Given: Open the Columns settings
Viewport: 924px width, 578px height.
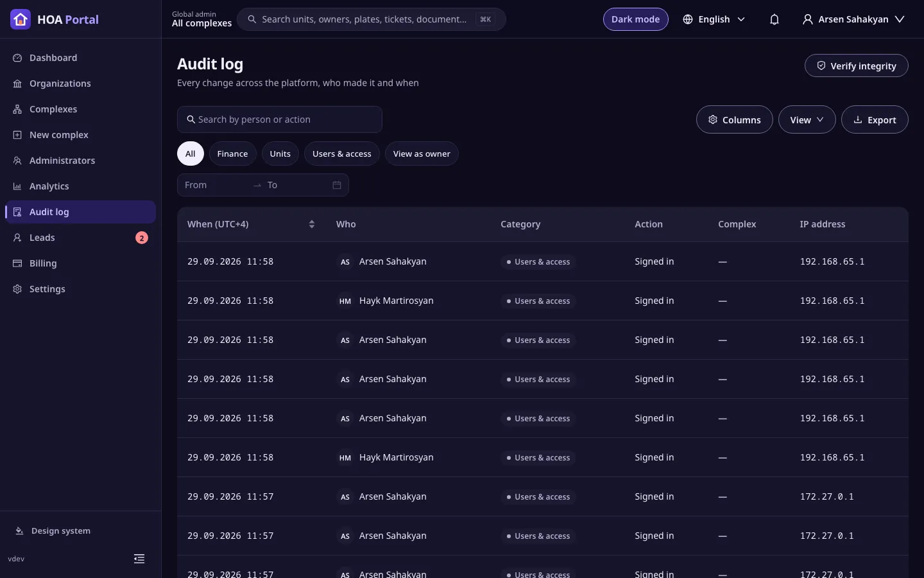Looking at the screenshot, I should coord(734,119).
